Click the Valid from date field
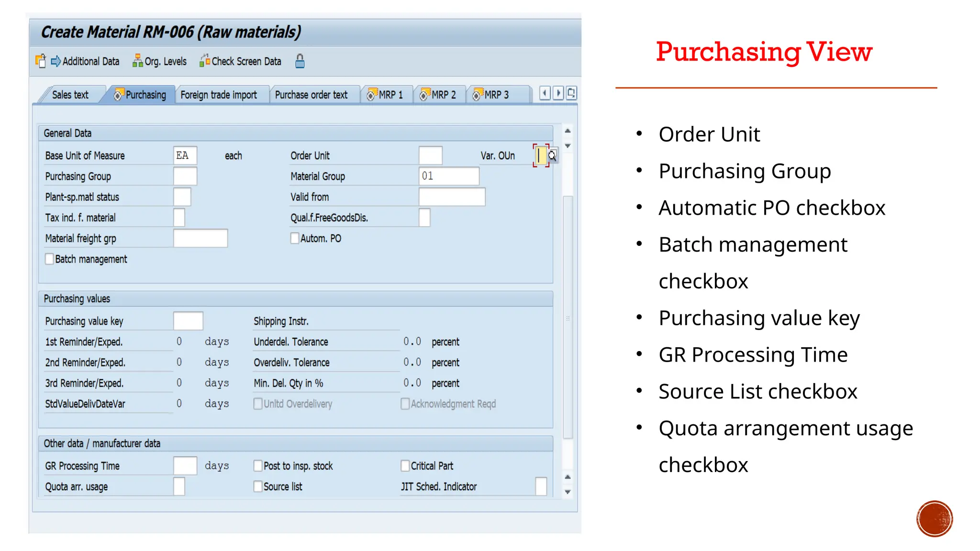Viewport: 980px width, 551px height. tap(452, 197)
